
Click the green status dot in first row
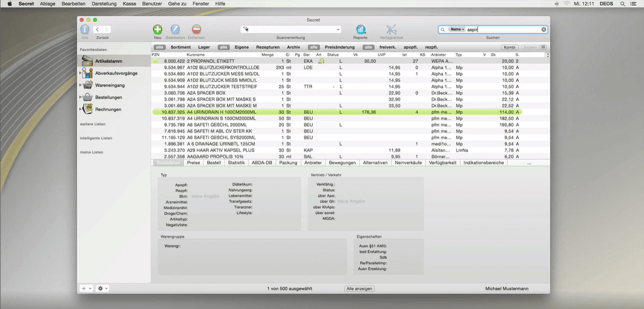154,61
